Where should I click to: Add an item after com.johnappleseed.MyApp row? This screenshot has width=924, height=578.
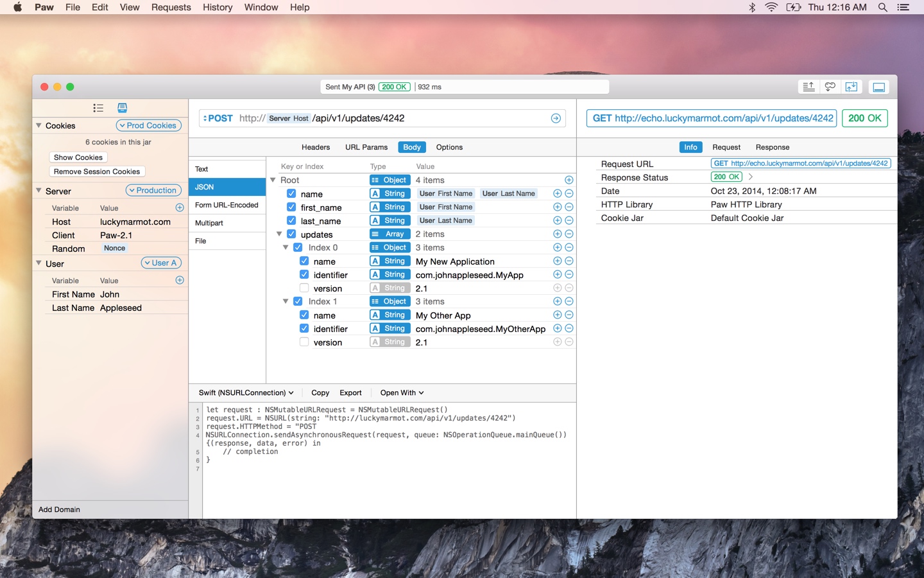557,274
